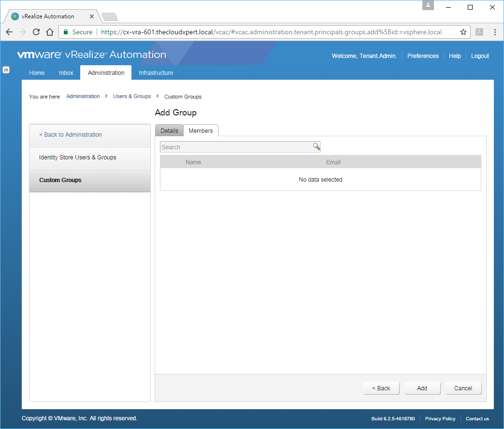Open the Infrastructure tab
This screenshot has width=504, height=429.
tap(156, 73)
